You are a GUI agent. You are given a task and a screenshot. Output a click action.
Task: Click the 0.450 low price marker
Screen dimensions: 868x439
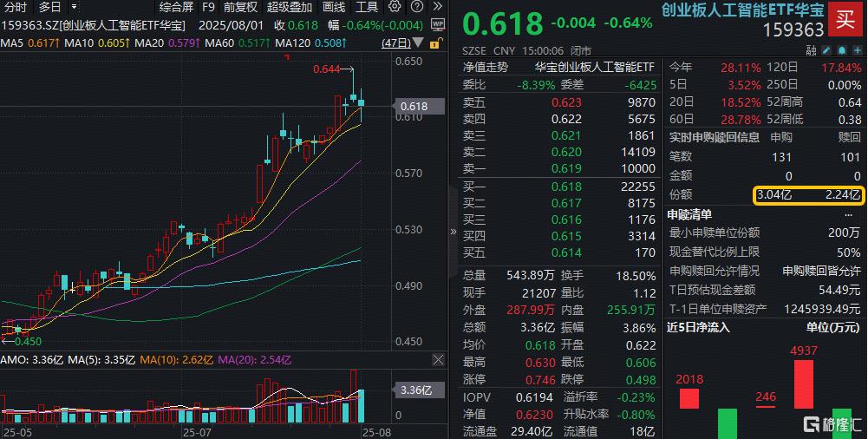(27, 342)
